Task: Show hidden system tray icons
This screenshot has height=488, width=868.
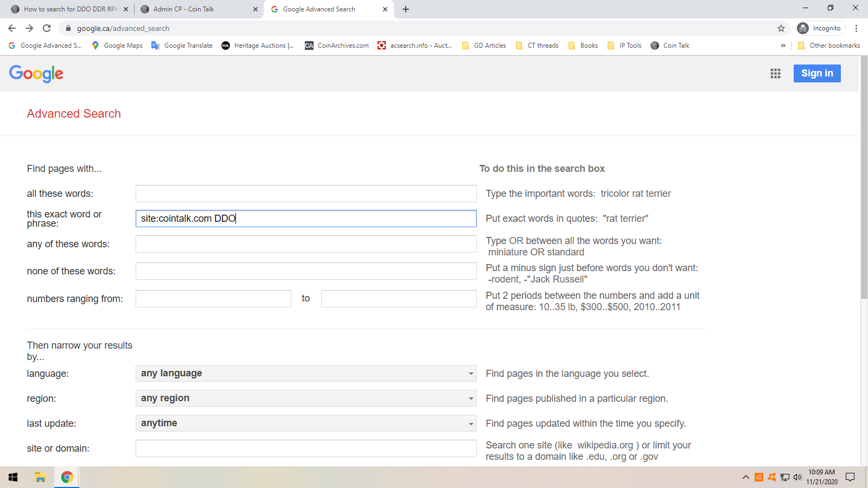Action: [x=746, y=477]
